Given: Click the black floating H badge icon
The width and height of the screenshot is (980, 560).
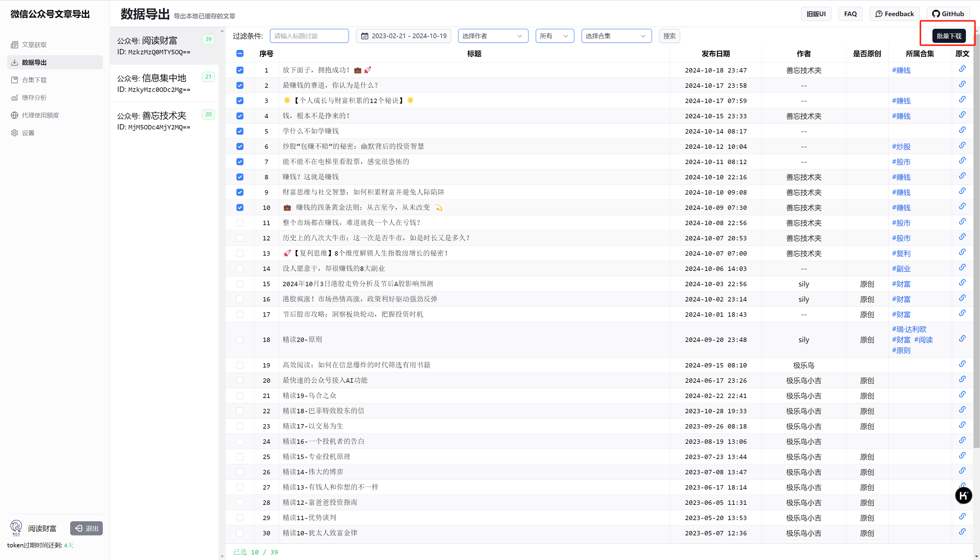Looking at the screenshot, I should point(963,495).
